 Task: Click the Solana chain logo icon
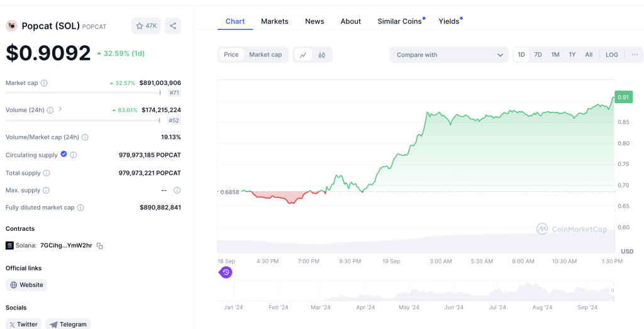(9, 245)
